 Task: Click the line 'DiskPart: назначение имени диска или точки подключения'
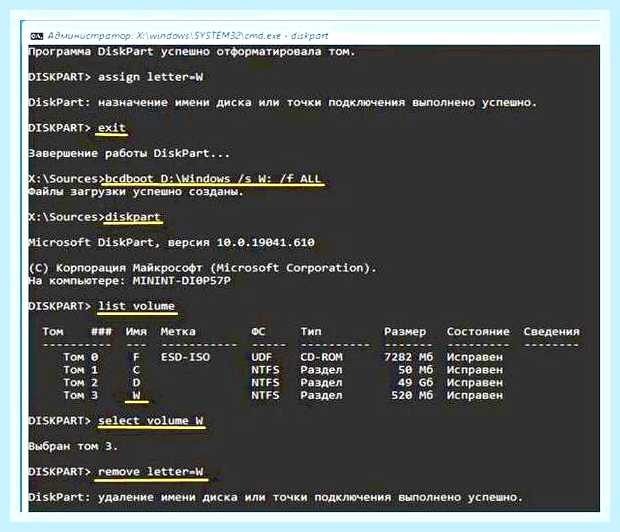(282, 102)
